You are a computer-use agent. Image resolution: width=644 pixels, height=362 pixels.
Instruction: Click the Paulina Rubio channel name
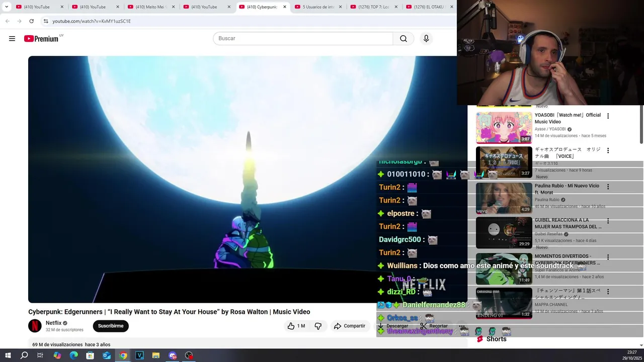[x=547, y=200]
